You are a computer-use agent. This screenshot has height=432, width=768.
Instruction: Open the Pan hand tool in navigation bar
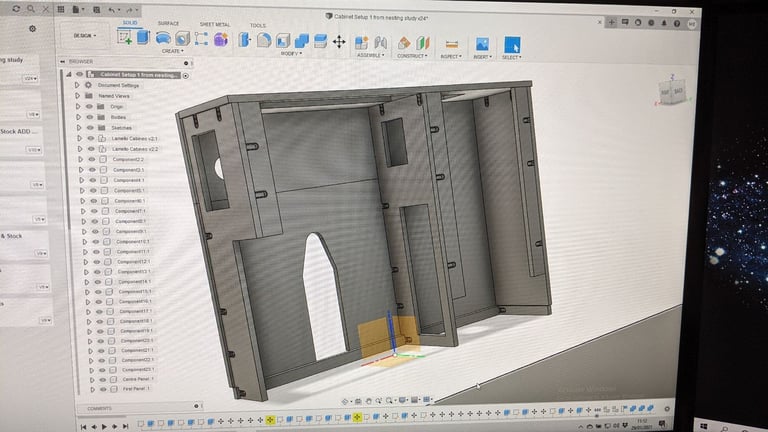[368, 401]
